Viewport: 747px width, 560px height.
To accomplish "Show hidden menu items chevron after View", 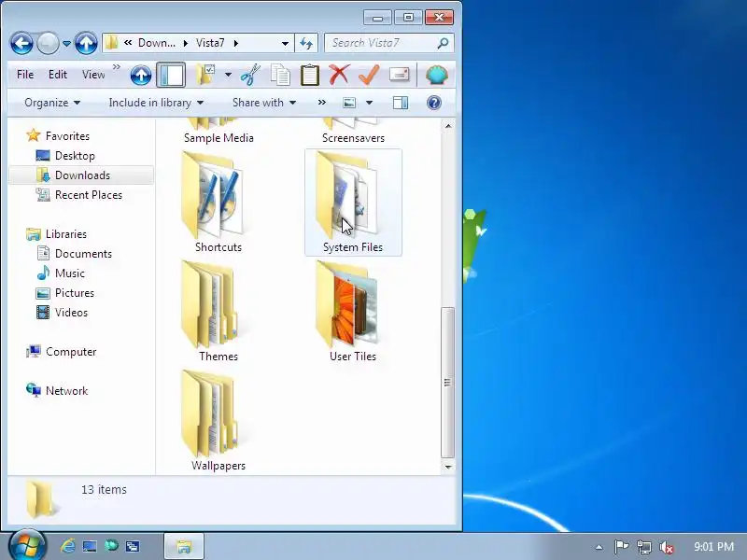I will pyautogui.click(x=116, y=67).
